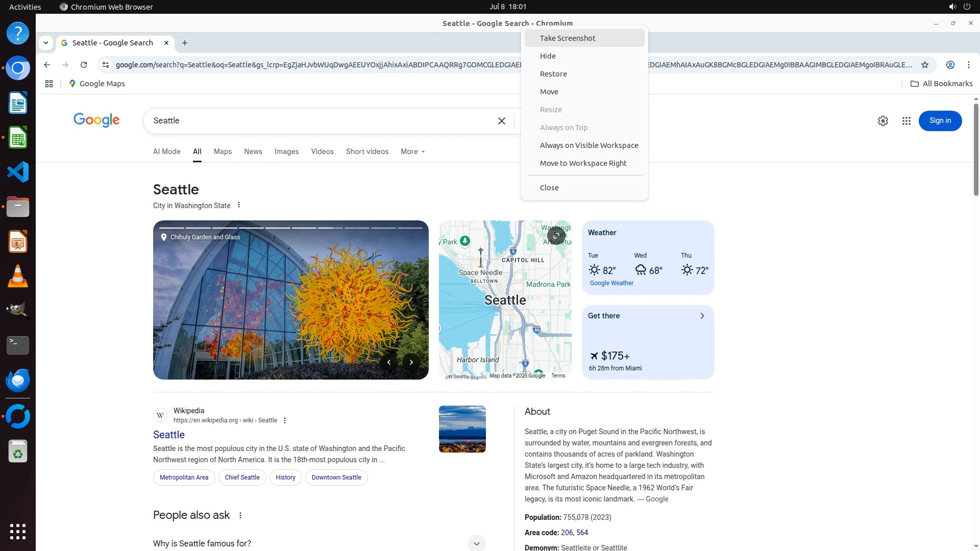Open the tab search dropdown arrow
Image resolution: width=980 pixels, height=551 pixels.
[x=46, y=43]
